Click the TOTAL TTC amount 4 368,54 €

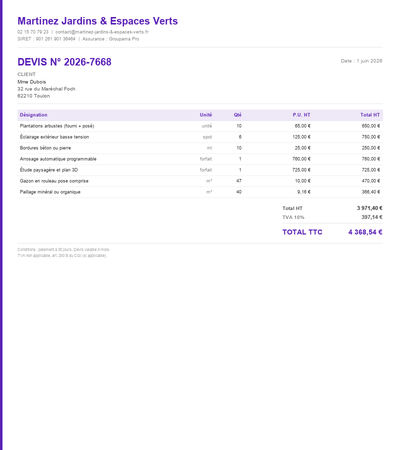pos(365,232)
